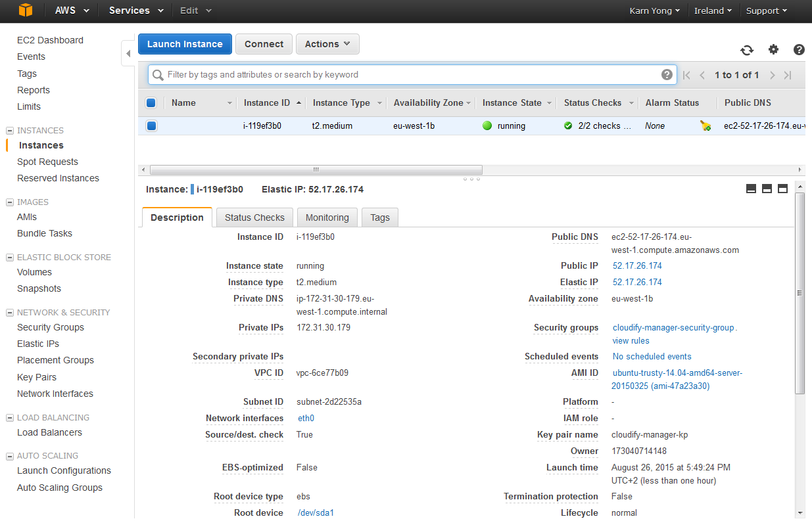
Task: Click the Launch Instance button
Action: point(185,44)
